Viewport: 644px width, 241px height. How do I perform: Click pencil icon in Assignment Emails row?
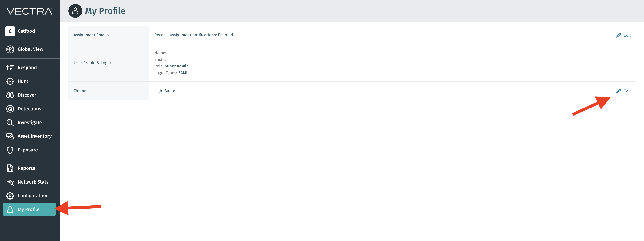pos(618,35)
